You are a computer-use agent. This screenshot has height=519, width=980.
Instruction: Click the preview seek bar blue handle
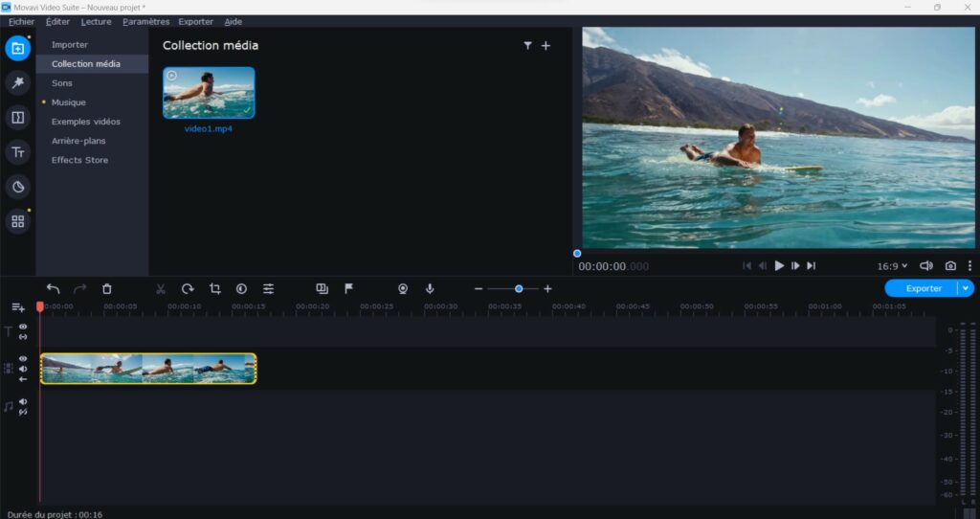coord(577,253)
